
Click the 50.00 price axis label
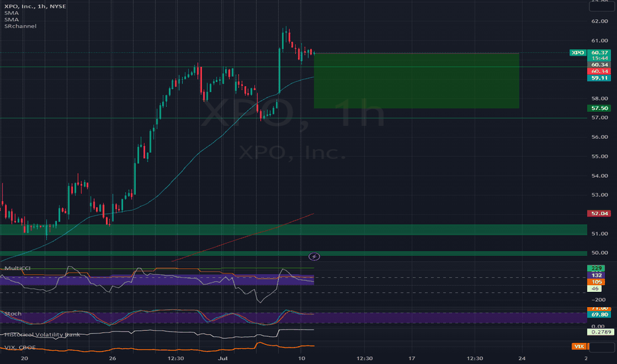600,253
